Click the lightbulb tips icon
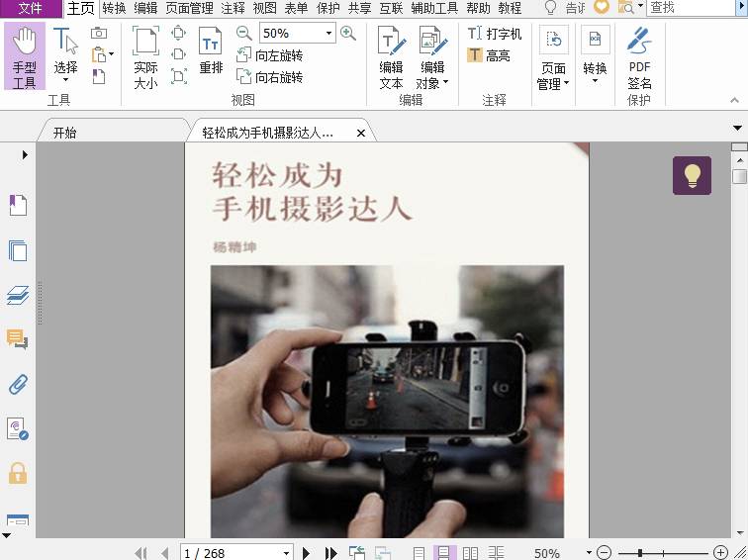 point(692,175)
